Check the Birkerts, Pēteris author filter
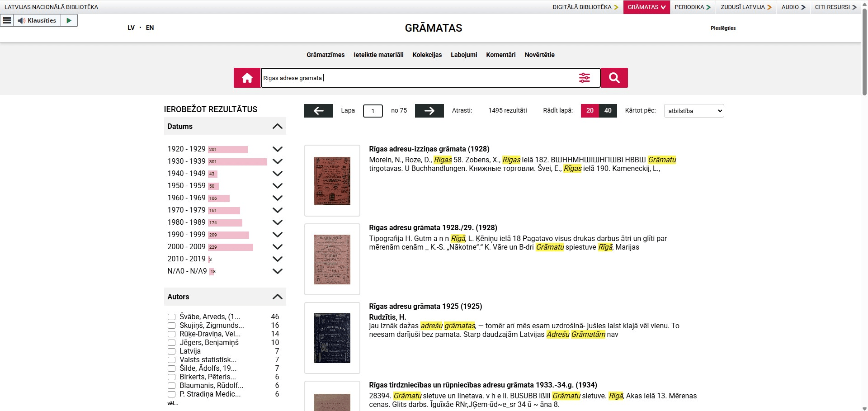 click(x=171, y=377)
